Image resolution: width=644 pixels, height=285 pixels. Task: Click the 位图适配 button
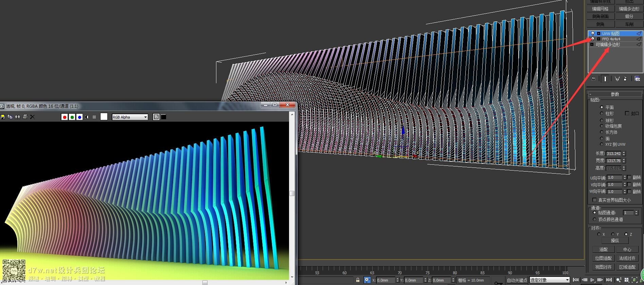pyautogui.click(x=603, y=259)
